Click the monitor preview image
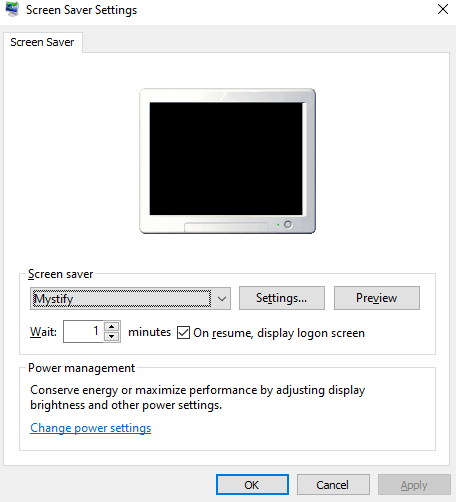The image size is (456, 502). pyautogui.click(x=227, y=161)
